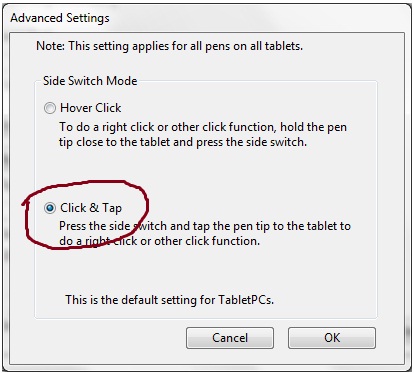Click the Side Switch Mode group heading
The image size is (414, 373).
click(90, 81)
